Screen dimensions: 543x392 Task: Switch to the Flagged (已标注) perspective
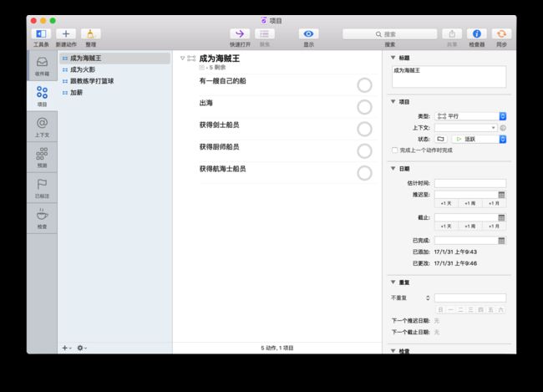click(x=42, y=187)
